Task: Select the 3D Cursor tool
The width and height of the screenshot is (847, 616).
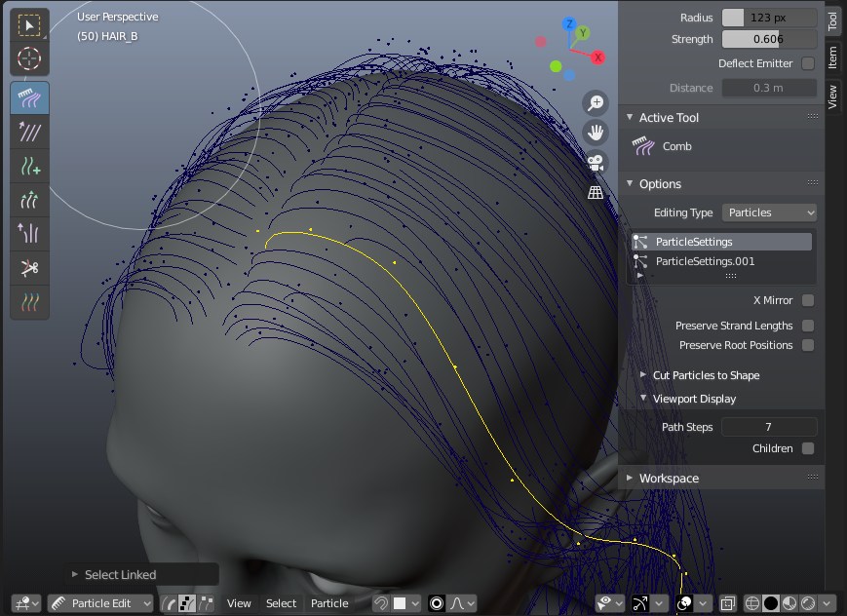Action: click(29, 58)
